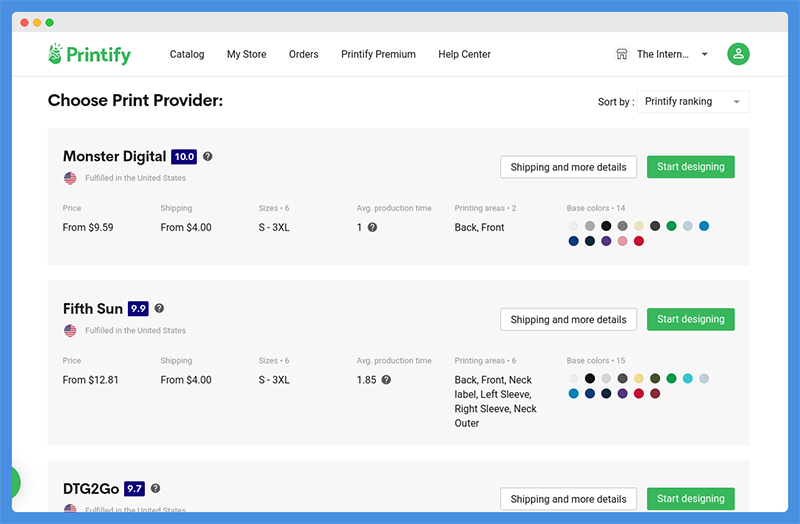Select Monster Digital red color swatch
The width and height of the screenshot is (800, 524).
coord(639,241)
